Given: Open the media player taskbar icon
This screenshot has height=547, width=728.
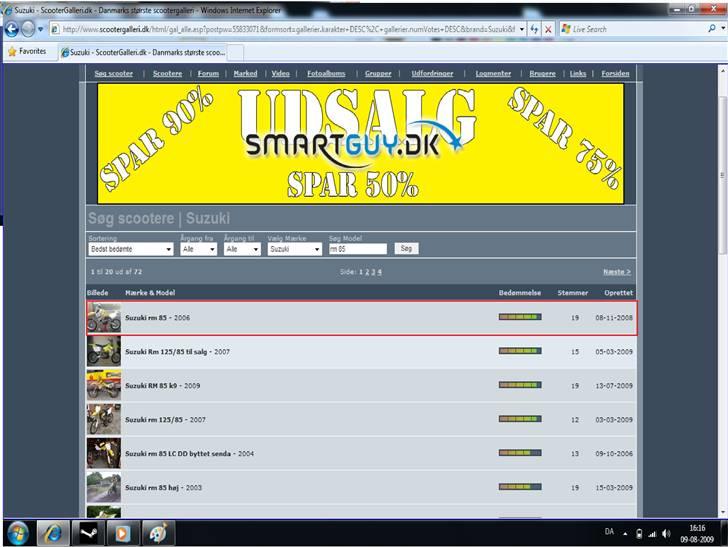Looking at the screenshot, I should click(x=121, y=532).
